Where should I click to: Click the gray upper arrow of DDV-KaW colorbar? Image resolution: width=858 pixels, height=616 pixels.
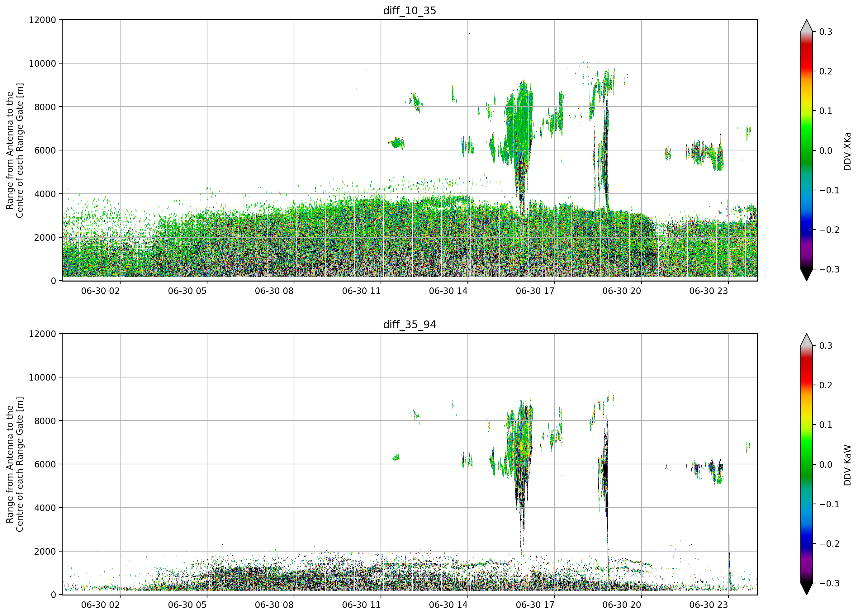click(807, 340)
